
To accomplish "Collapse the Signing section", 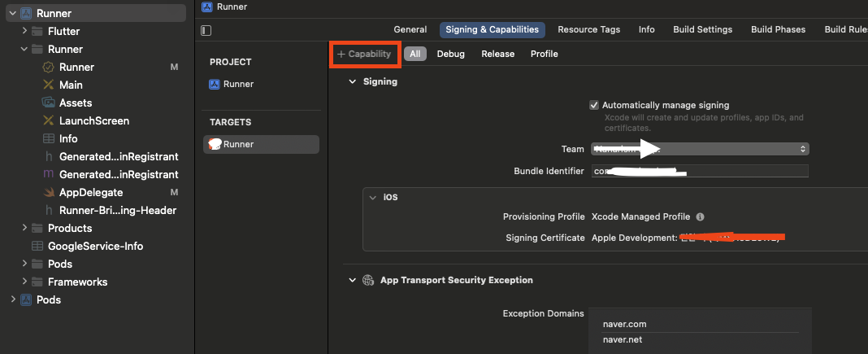I will click(x=352, y=82).
